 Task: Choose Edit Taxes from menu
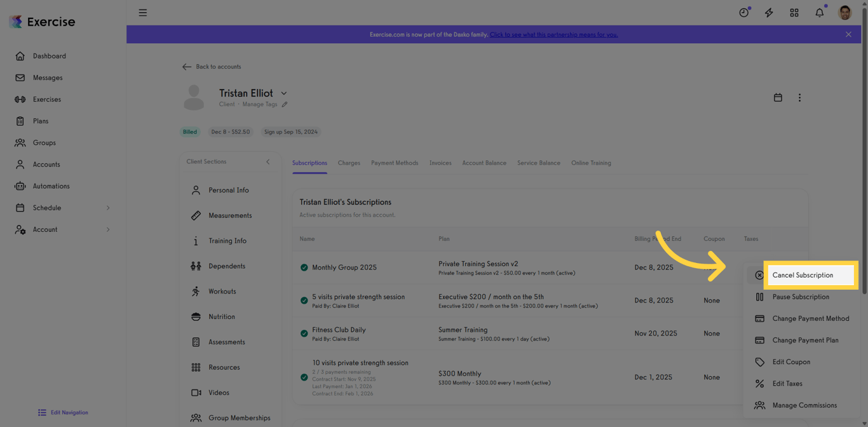(x=787, y=384)
